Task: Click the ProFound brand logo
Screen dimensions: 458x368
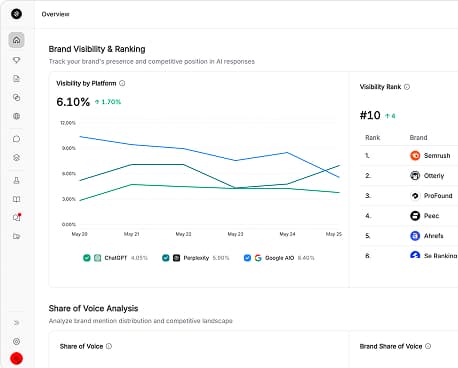Action: pos(415,196)
